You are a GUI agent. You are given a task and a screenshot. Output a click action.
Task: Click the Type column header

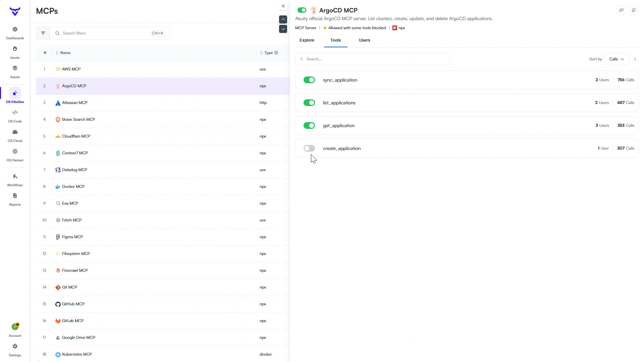click(268, 53)
